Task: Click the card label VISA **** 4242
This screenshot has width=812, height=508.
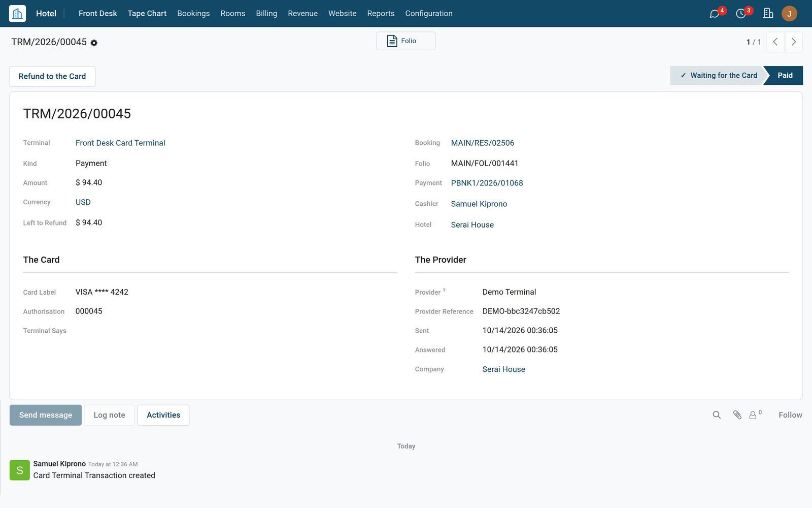Action: (102, 292)
